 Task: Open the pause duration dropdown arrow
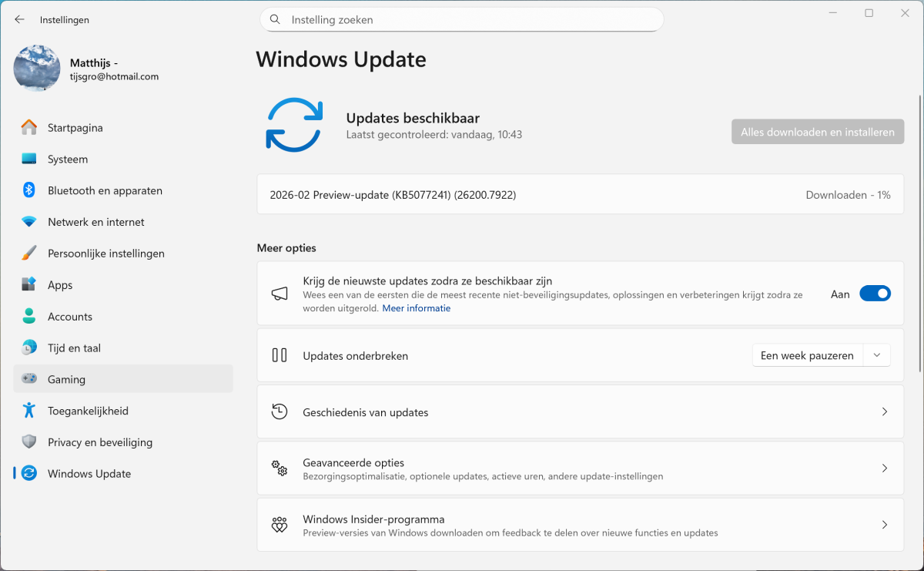click(x=877, y=355)
